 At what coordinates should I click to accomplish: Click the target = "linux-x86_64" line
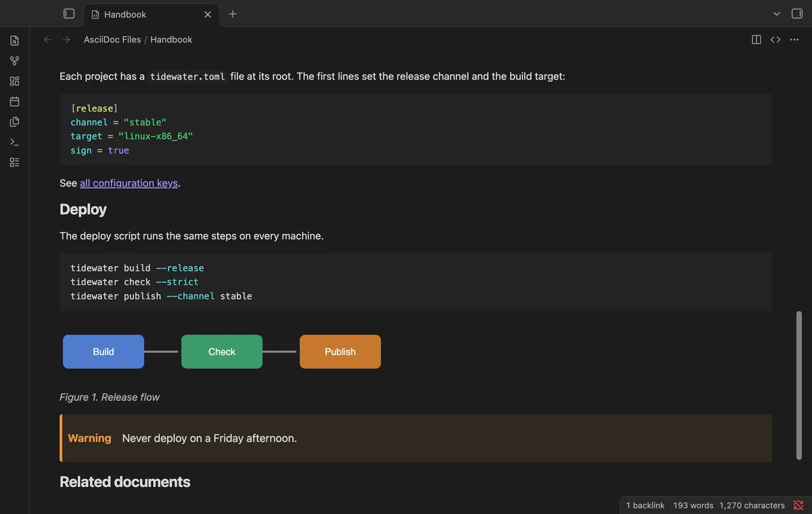tap(132, 137)
